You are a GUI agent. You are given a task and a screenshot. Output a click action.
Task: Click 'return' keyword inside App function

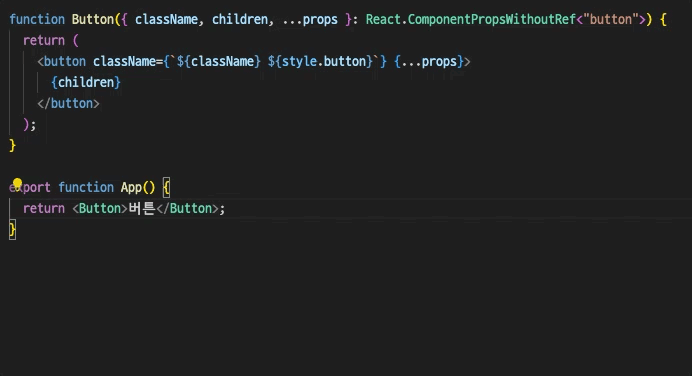(44, 208)
